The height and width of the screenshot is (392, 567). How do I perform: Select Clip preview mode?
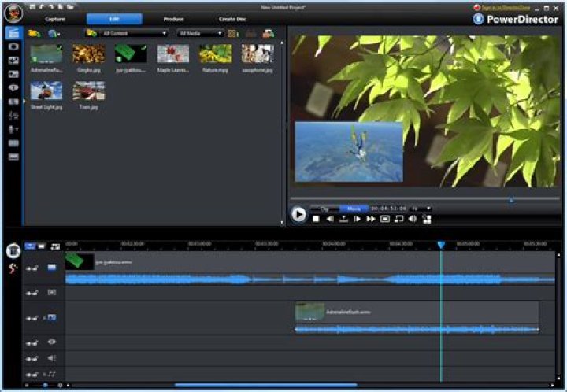point(324,209)
